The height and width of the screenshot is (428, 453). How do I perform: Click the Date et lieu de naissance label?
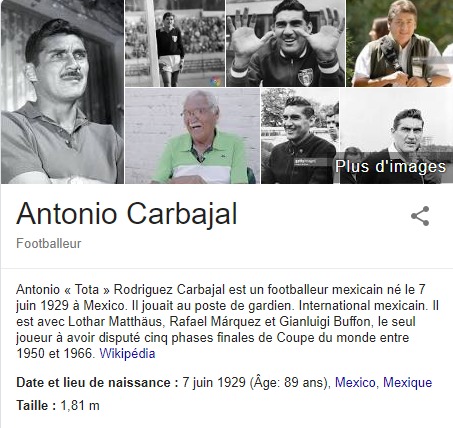coord(97,382)
